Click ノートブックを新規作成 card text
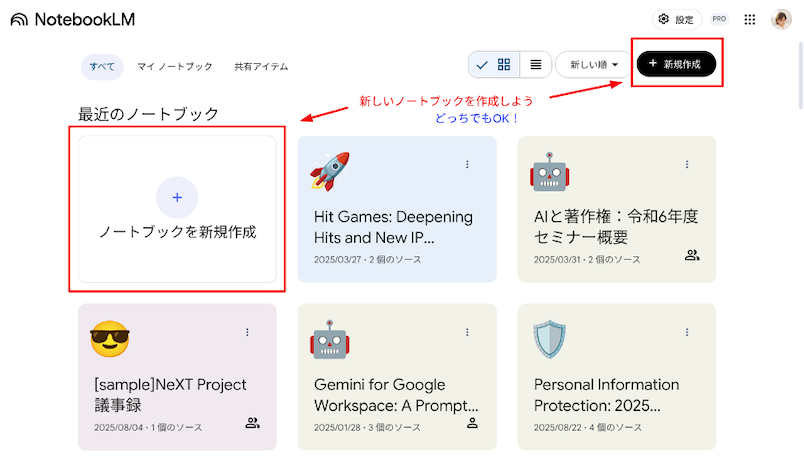The width and height of the screenshot is (804, 461). 177,232
